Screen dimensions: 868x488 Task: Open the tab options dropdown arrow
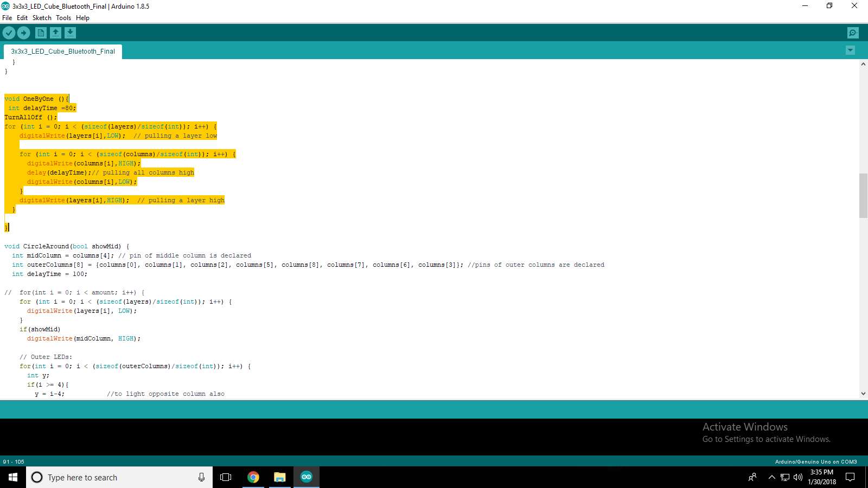(x=850, y=50)
